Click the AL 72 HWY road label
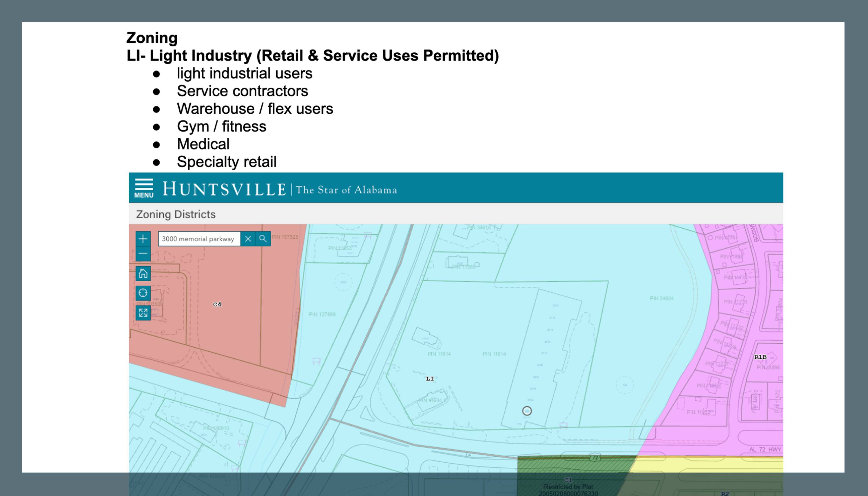Screen dimensions: 868x496 [x=765, y=449]
